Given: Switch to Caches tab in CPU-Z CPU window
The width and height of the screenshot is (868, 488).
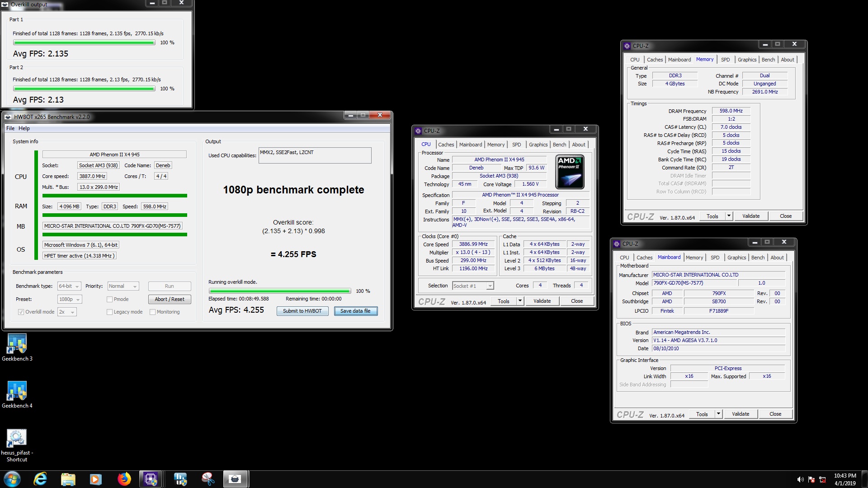Looking at the screenshot, I should click(446, 145).
